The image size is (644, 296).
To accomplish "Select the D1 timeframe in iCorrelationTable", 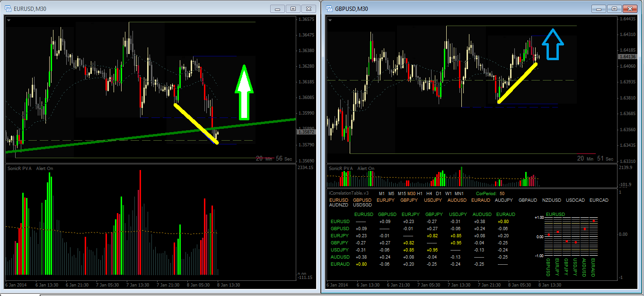I will (439, 193).
